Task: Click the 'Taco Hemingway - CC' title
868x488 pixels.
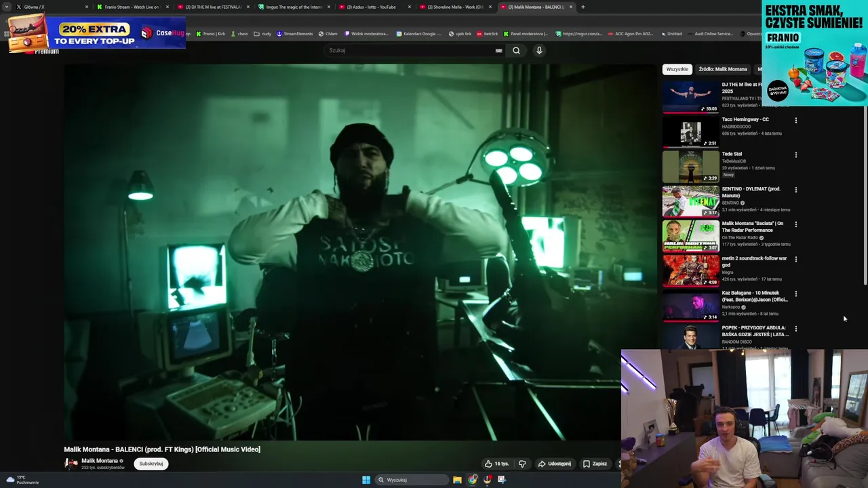Action: point(745,119)
